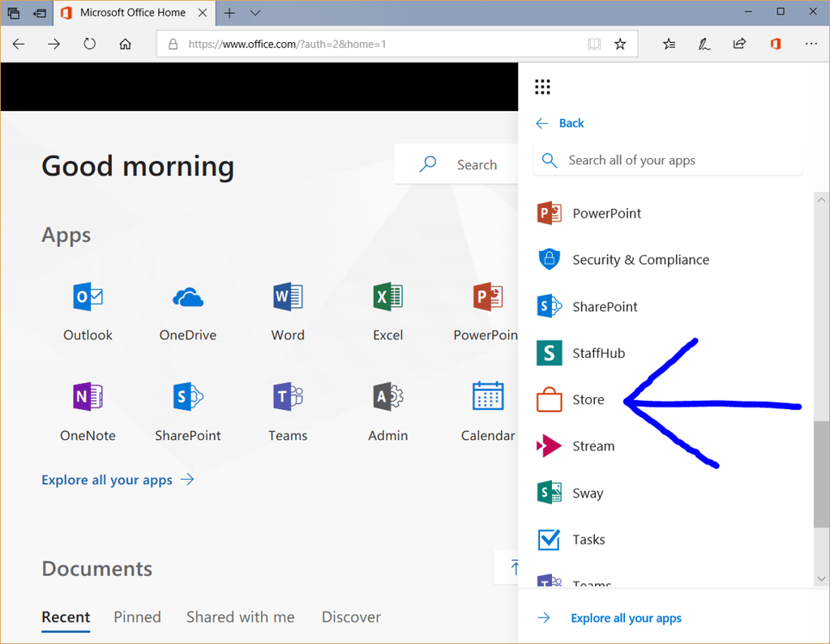Screen dimensions: 830x644
Task: Open the Calendar app icon
Action: pyautogui.click(x=487, y=397)
